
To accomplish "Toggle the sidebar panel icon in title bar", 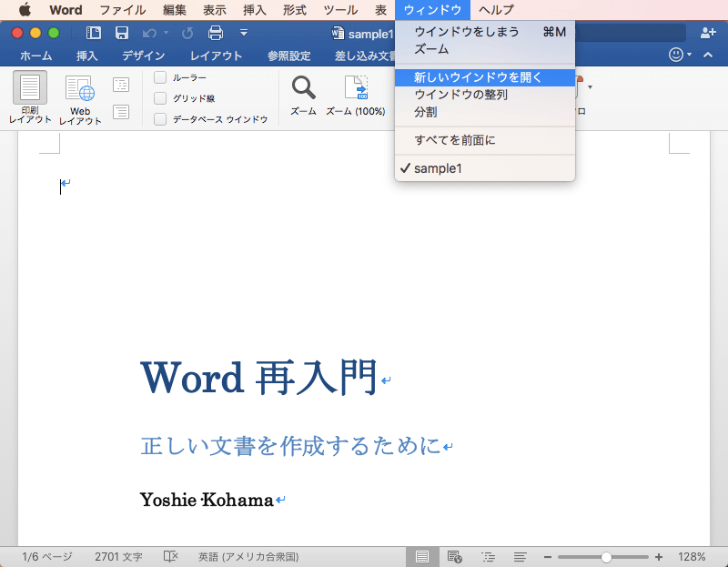I will (x=94, y=33).
